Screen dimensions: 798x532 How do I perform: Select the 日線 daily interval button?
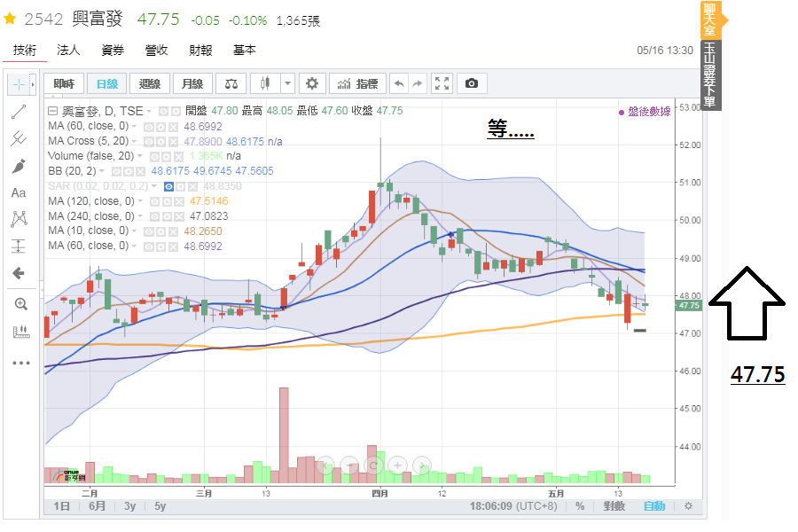(x=107, y=83)
